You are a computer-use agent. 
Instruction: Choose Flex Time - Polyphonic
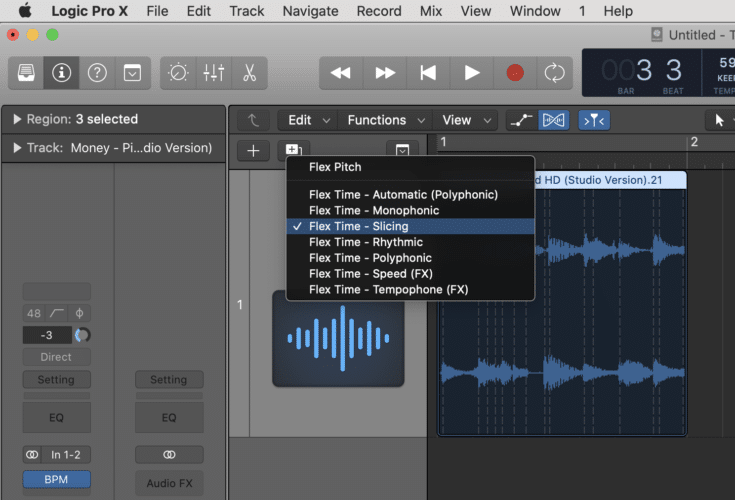[x=410, y=258]
